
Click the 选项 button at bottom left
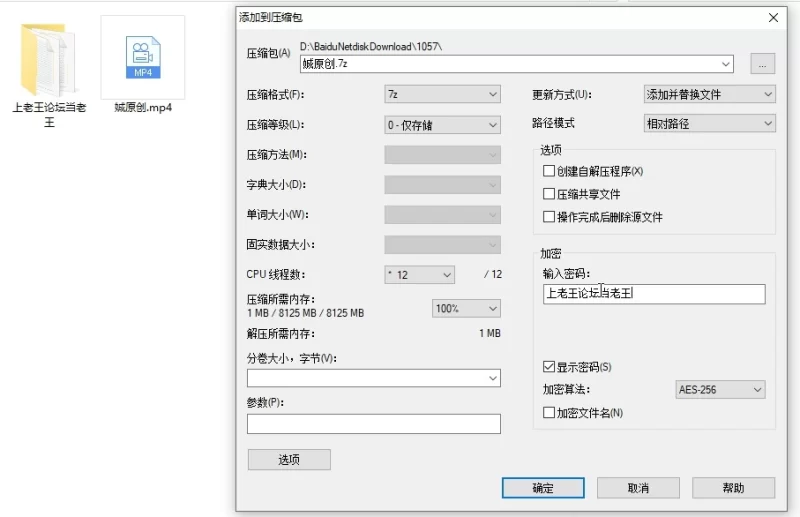click(289, 459)
